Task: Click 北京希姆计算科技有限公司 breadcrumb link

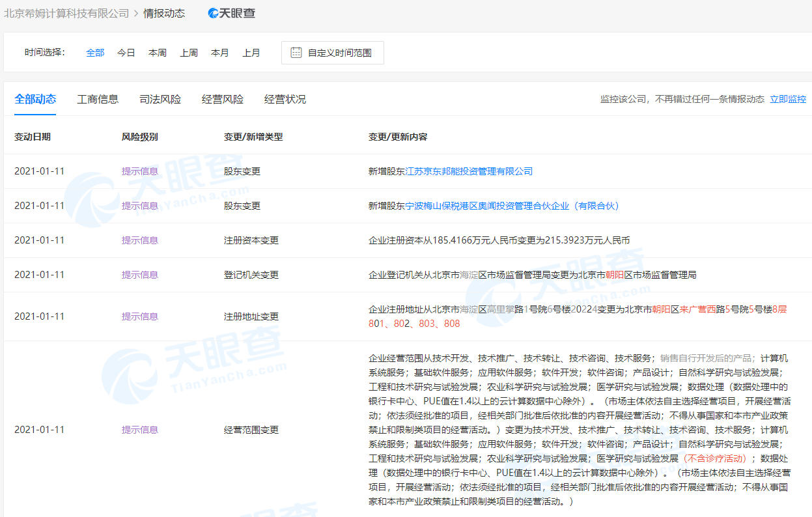Action: [x=66, y=13]
